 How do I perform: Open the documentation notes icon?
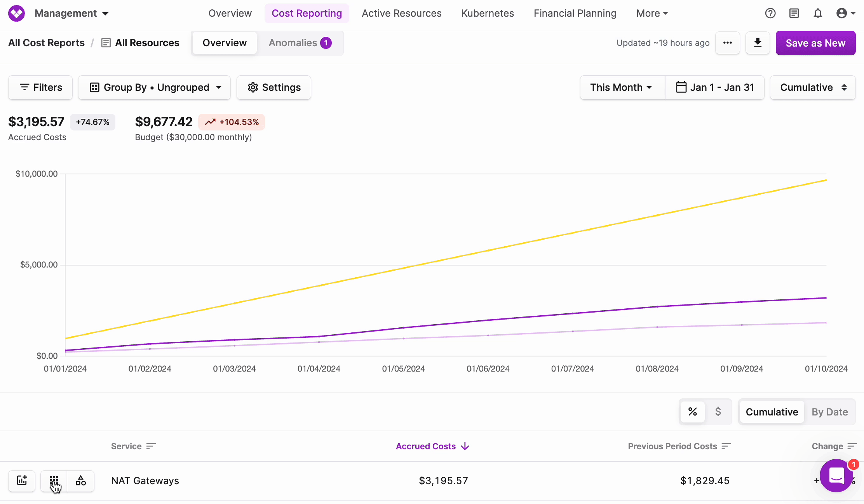pos(794,13)
